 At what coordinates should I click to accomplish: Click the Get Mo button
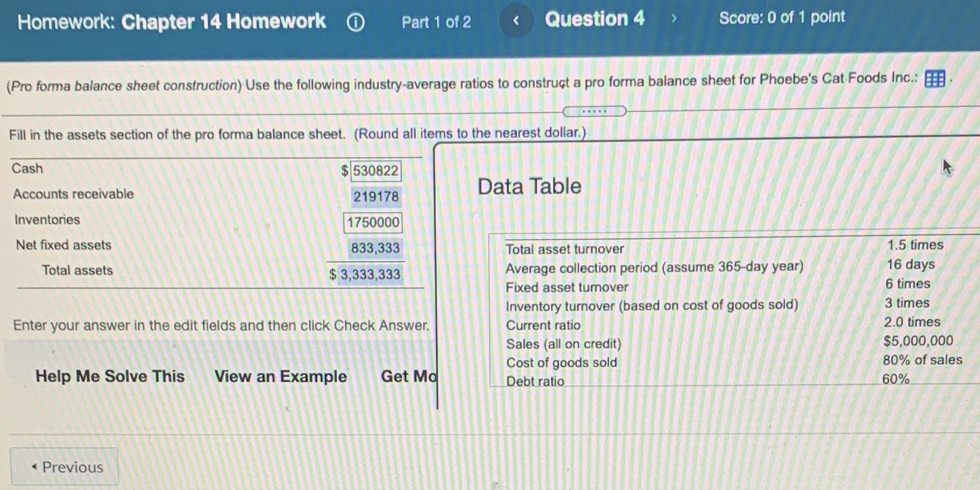tap(407, 377)
